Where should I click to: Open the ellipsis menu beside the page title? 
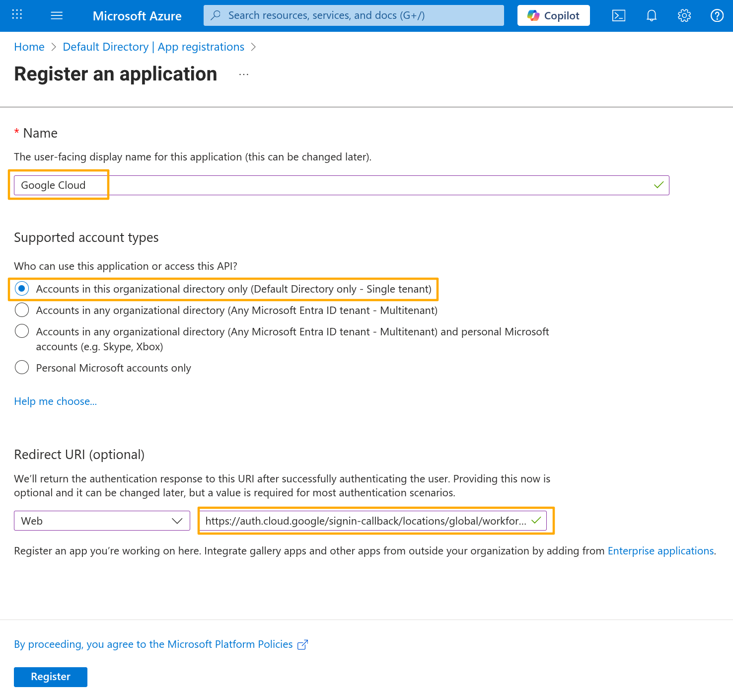[x=243, y=75]
